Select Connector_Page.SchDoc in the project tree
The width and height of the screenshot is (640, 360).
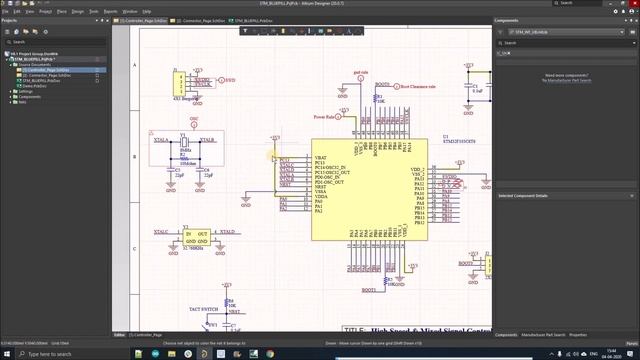pos(47,76)
